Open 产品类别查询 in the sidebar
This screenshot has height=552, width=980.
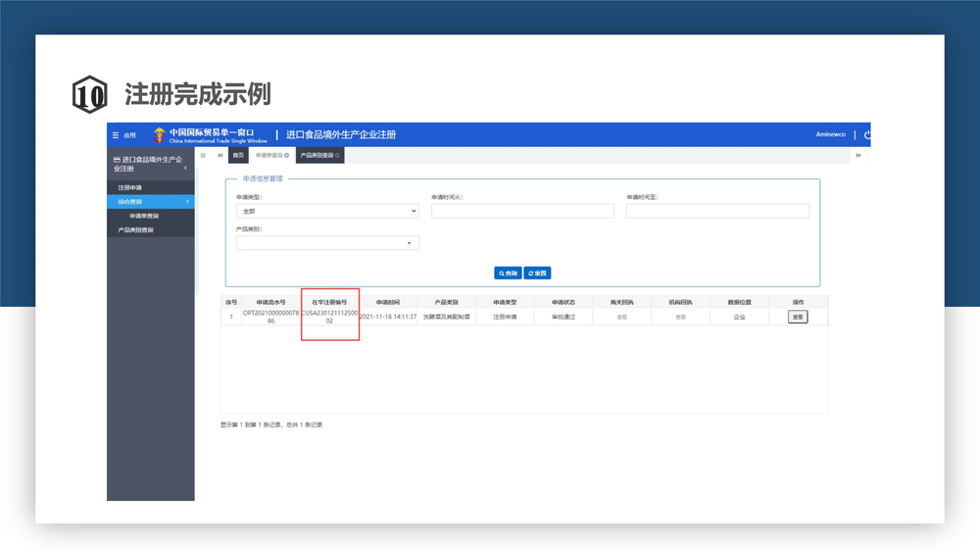pyautogui.click(x=135, y=230)
